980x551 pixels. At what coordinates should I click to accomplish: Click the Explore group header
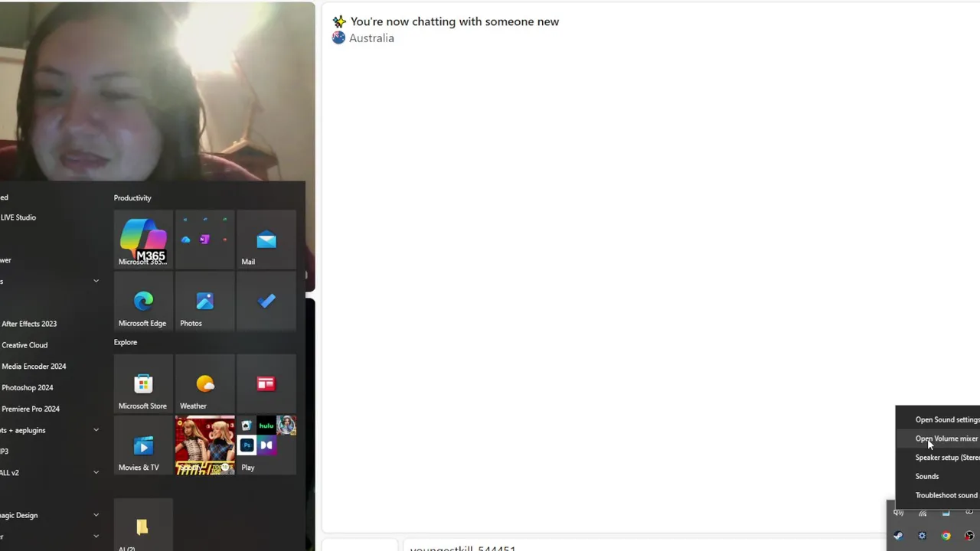126,342
